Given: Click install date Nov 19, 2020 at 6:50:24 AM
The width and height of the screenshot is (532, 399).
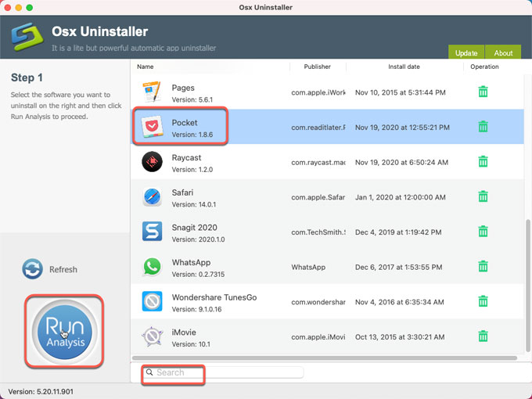Looking at the screenshot, I should point(401,163).
